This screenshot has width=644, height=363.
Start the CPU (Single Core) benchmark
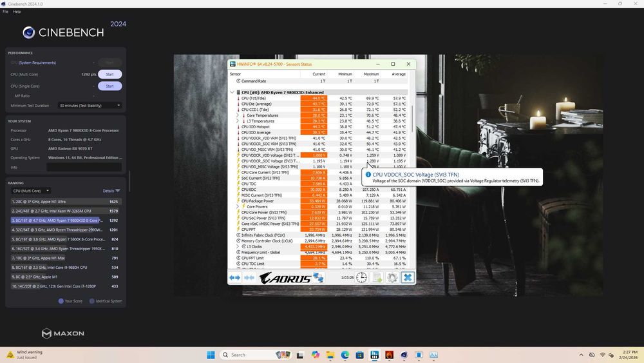pyautogui.click(x=109, y=86)
